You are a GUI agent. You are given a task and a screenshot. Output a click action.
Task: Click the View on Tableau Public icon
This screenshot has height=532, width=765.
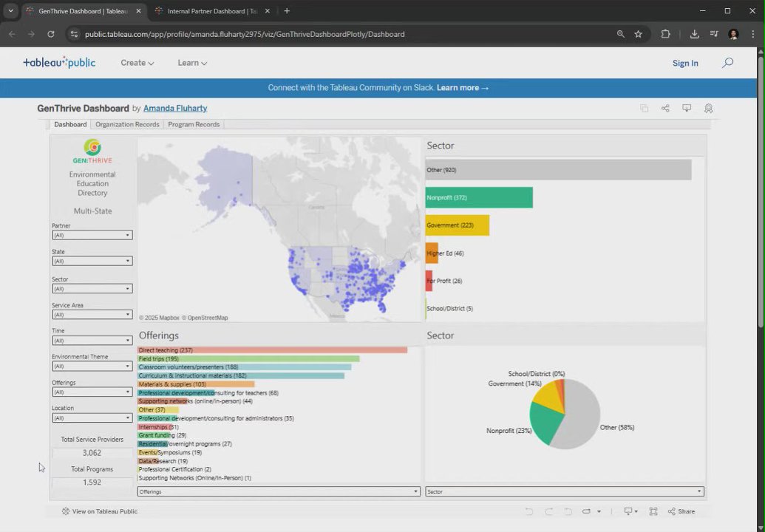pos(65,511)
